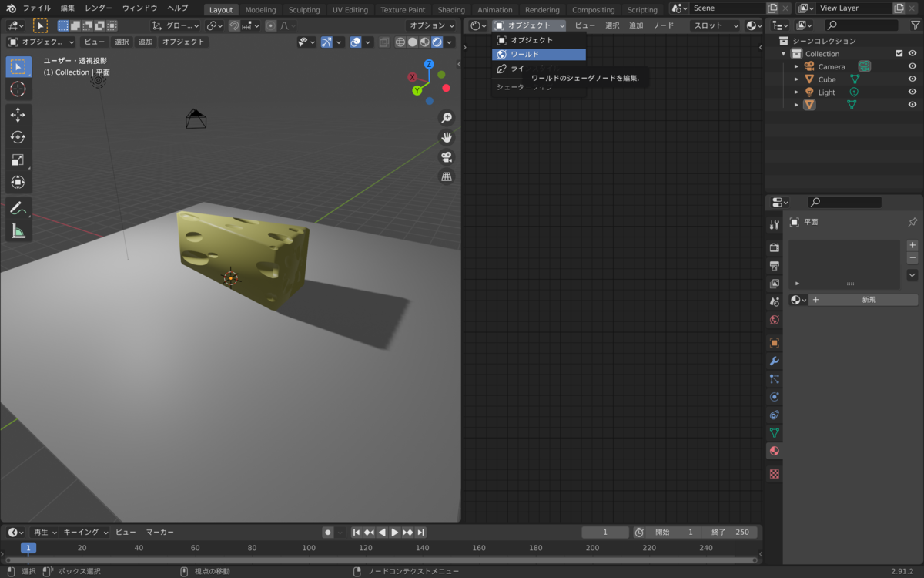Image resolution: width=924 pixels, height=578 pixels.
Task: Click the current frame marker at 1
Action: point(28,548)
